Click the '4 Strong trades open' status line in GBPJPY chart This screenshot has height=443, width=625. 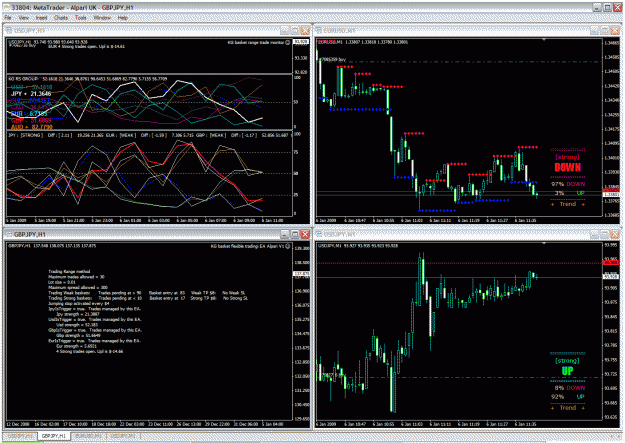(x=90, y=352)
